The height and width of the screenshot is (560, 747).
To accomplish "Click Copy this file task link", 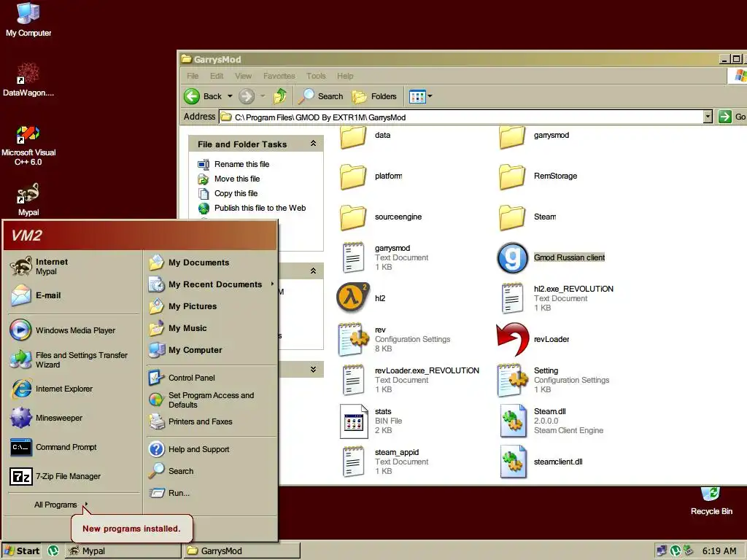I will tap(236, 193).
